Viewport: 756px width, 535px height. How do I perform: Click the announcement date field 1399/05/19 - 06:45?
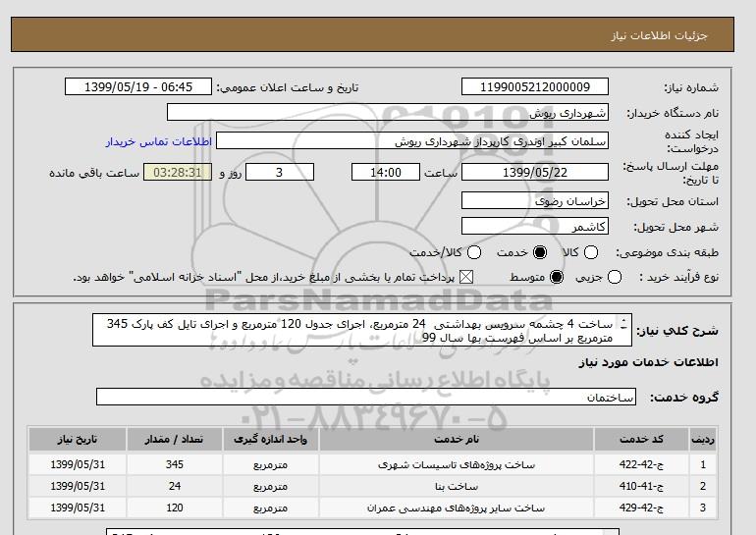pos(138,86)
